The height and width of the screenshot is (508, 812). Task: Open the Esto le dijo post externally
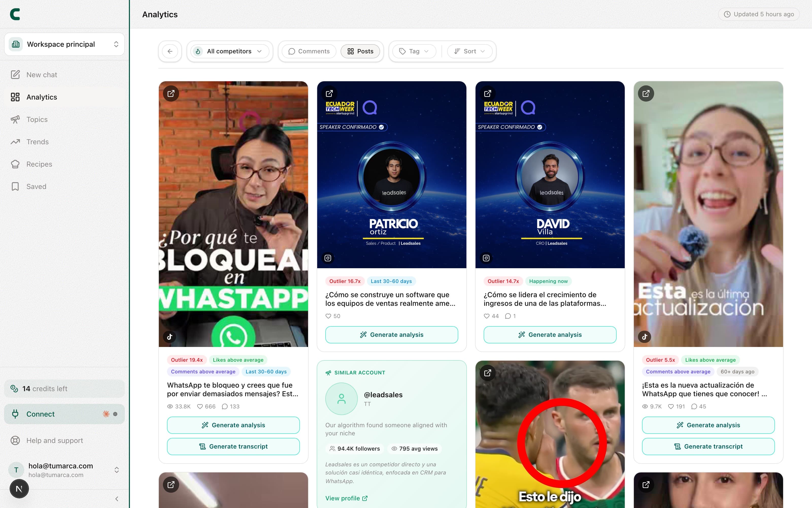(488, 373)
